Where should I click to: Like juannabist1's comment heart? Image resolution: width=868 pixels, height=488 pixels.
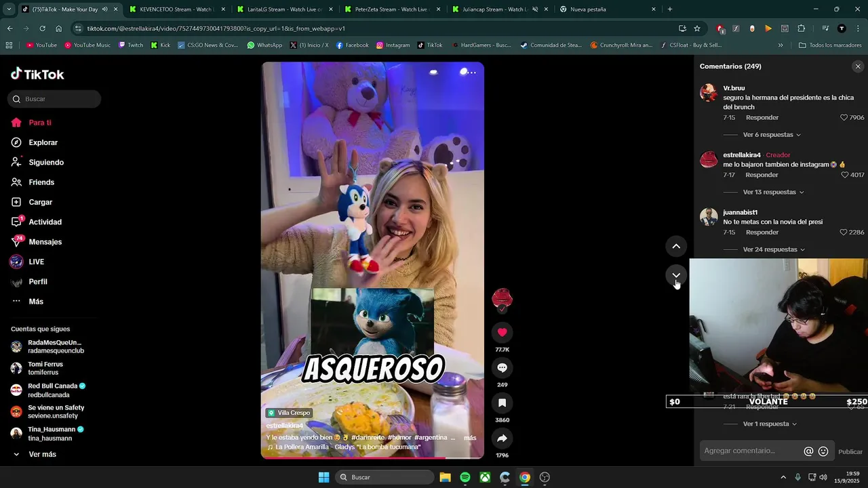(844, 232)
